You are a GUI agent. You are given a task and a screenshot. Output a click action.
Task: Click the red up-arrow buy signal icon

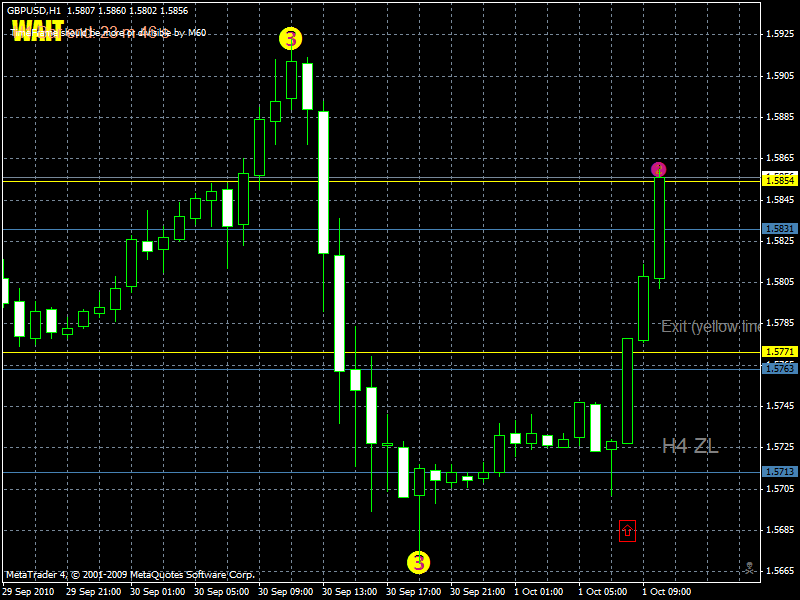[627, 531]
